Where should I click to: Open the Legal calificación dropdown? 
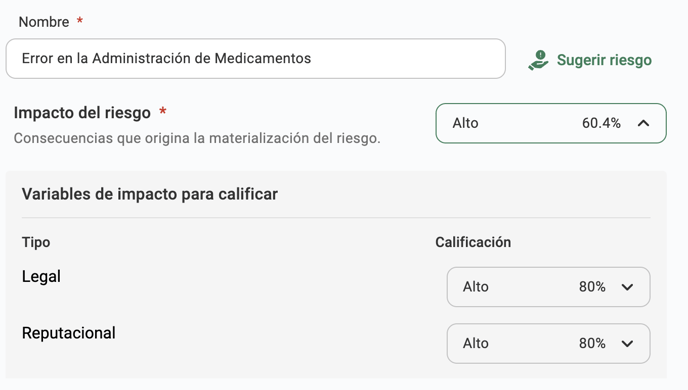548,287
